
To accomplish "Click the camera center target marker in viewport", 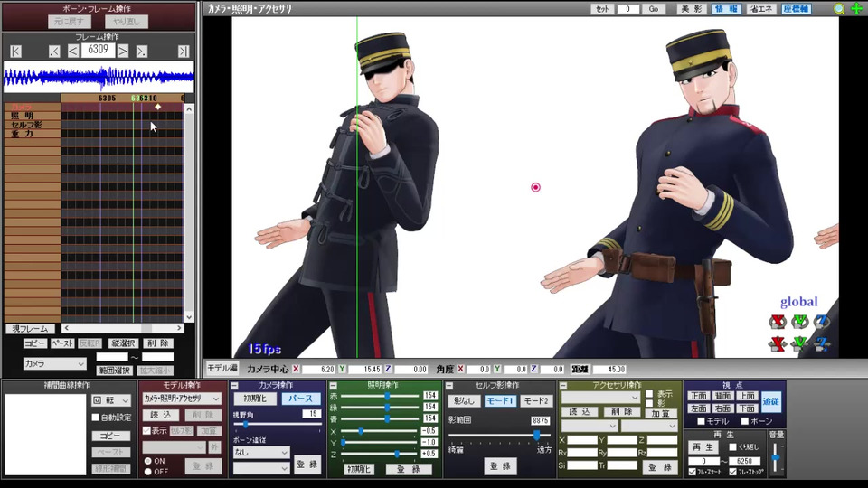I will click(535, 188).
